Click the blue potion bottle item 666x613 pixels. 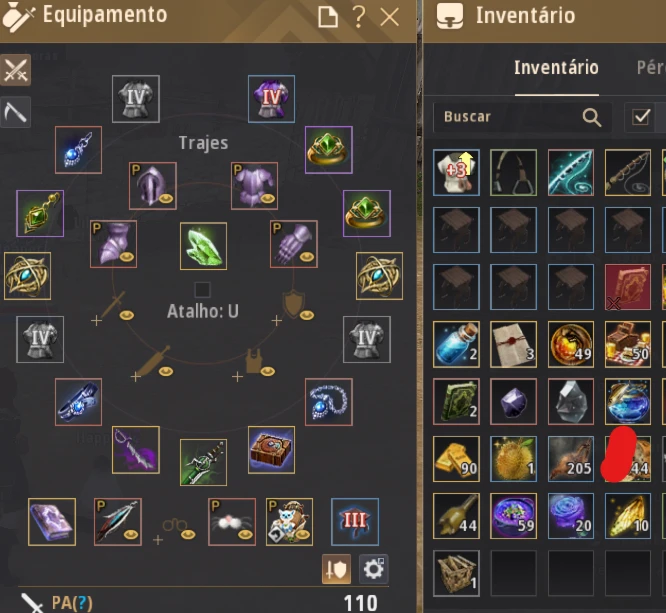456,344
